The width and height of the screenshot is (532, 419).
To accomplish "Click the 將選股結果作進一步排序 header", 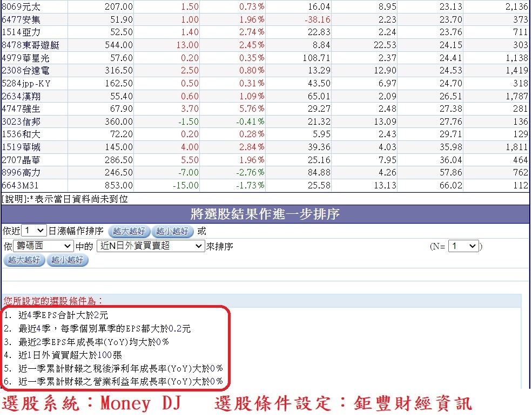I will (265, 214).
